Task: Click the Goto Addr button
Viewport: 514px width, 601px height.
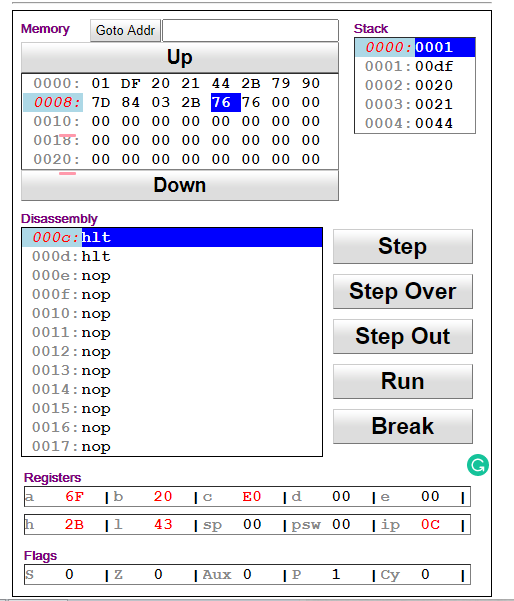Action: tap(125, 30)
